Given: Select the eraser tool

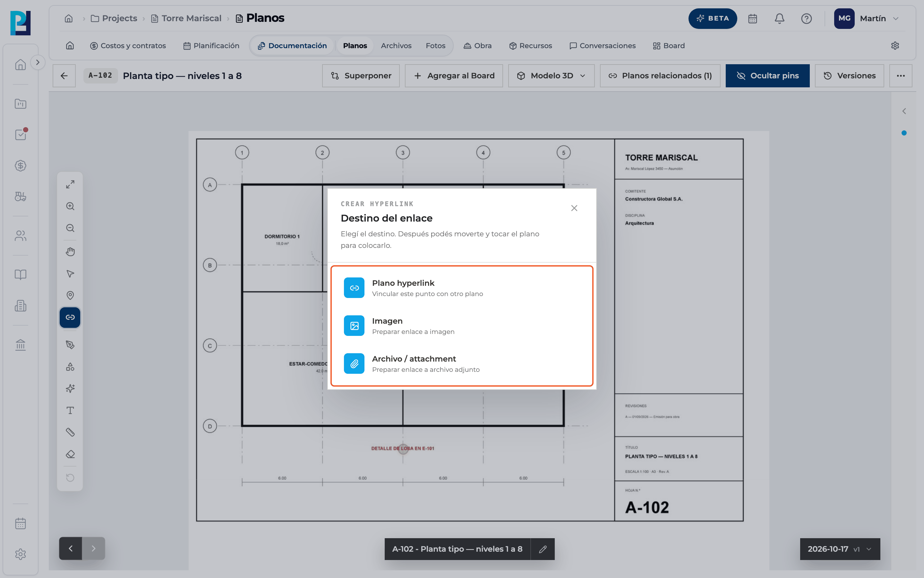Looking at the screenshot, I should coord(70,454).
